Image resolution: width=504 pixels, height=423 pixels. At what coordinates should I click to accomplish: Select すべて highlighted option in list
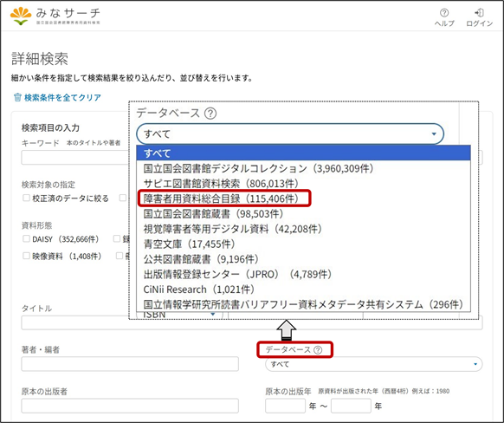[303, 153]
